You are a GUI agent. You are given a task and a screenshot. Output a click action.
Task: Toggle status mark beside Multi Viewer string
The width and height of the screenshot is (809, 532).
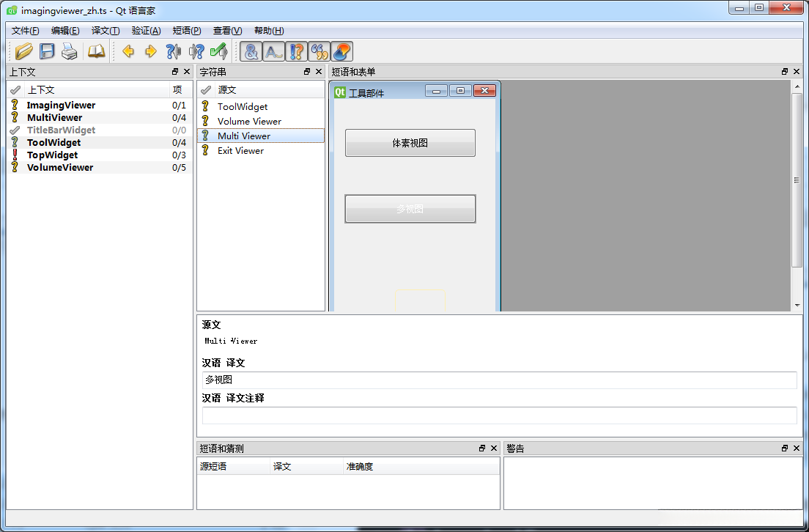[205, 135]
